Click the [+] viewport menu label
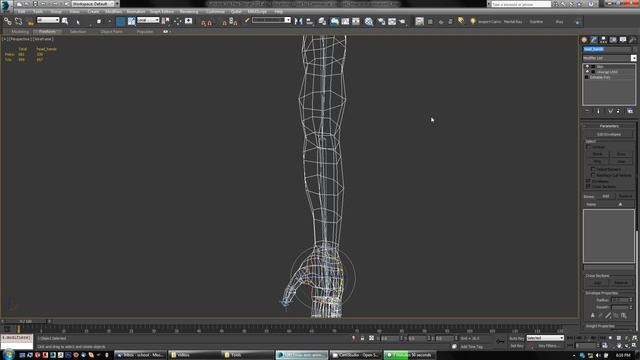The height and width of the screenshot is (360, 640). 5,39
